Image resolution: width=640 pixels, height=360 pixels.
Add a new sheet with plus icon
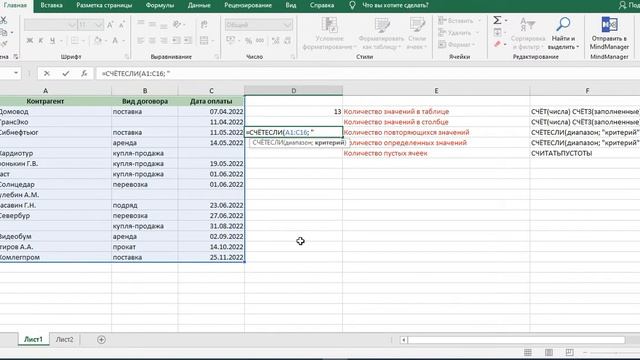tap(101, 340)
